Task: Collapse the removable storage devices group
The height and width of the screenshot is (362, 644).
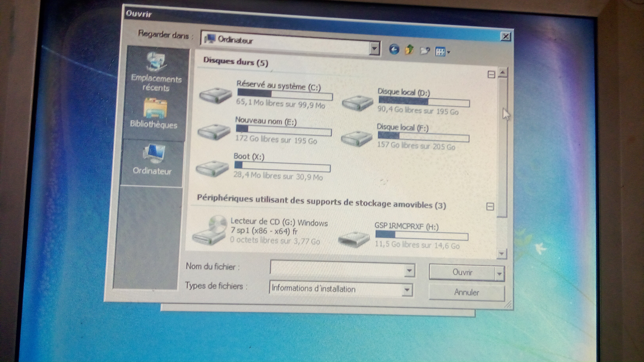Action: (490, 207)
